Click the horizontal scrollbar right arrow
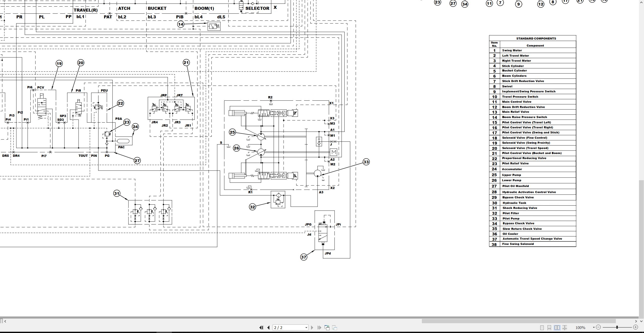This screenshot has height=333, width=644. 636,321
